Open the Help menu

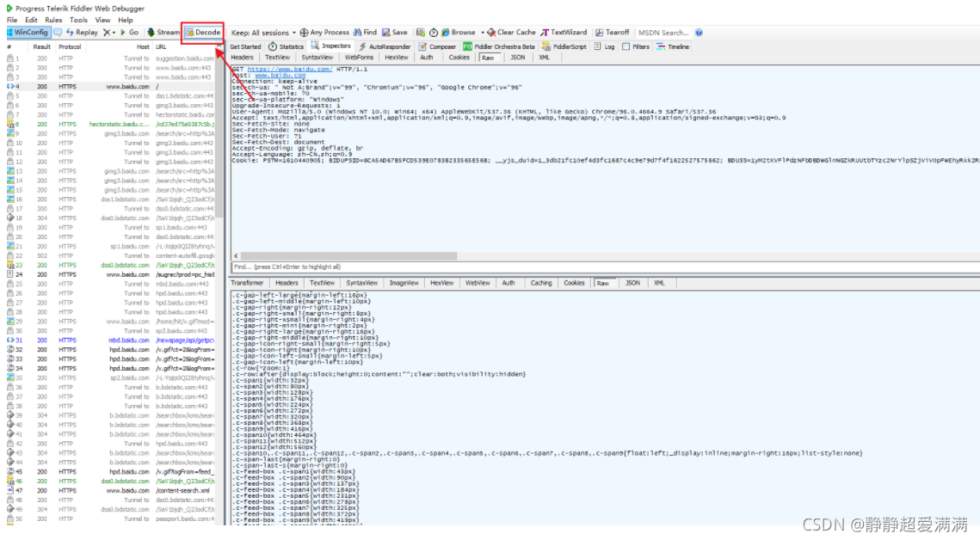125,20
